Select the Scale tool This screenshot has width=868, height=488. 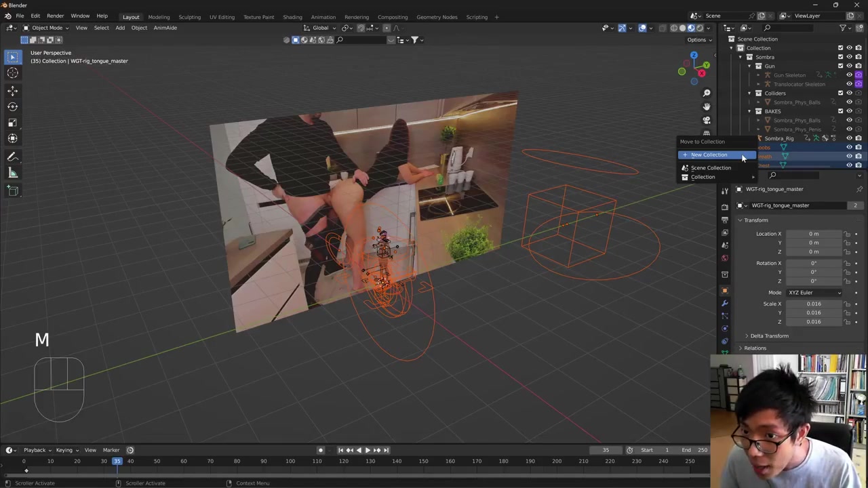pos(12,123)
